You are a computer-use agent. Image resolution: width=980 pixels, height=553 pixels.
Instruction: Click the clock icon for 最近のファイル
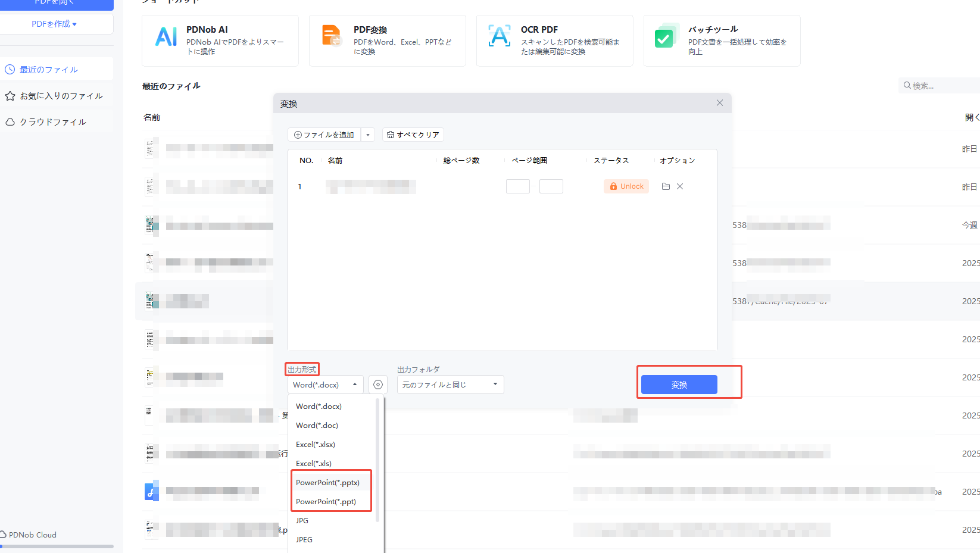pos(10,70)
